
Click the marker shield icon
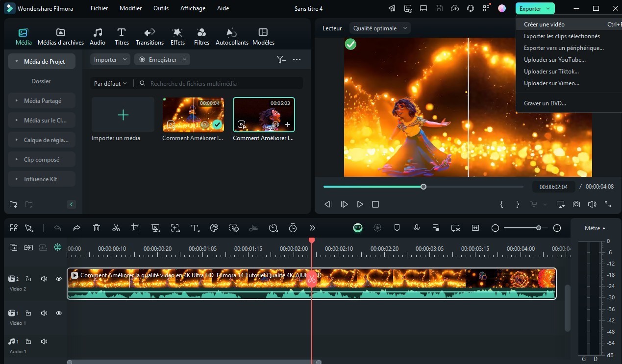pos(397,228)
